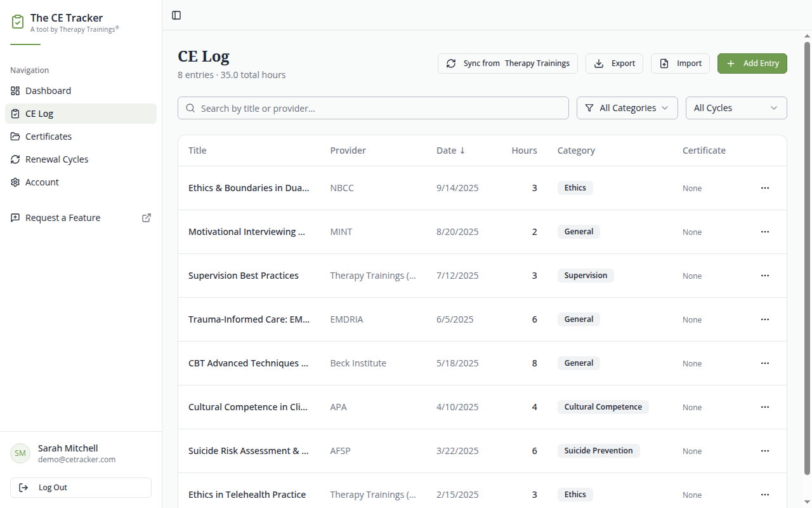812x508 pixels.
Task: Sort by the Provider column header
Action: click(x=348, y=150)
